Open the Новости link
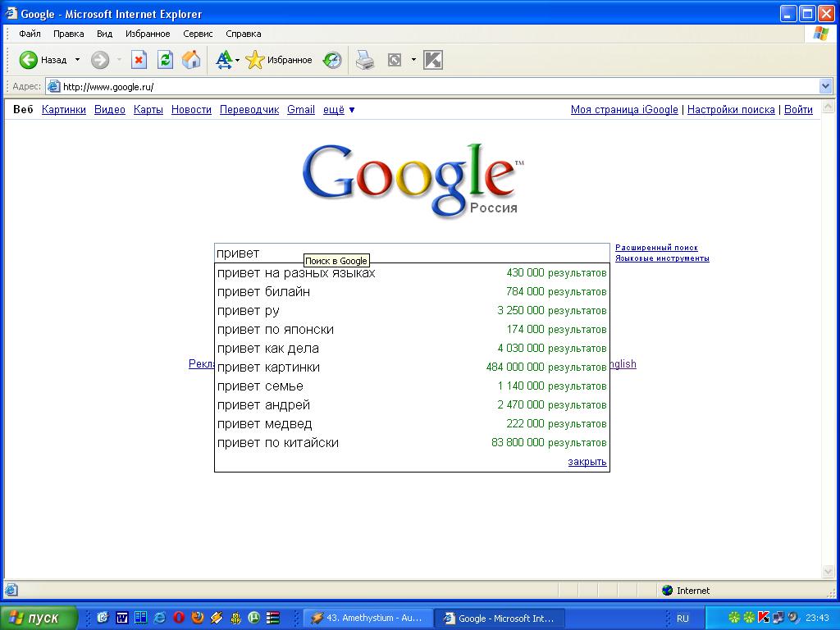The image size is (840, 630). pos(191,110)
